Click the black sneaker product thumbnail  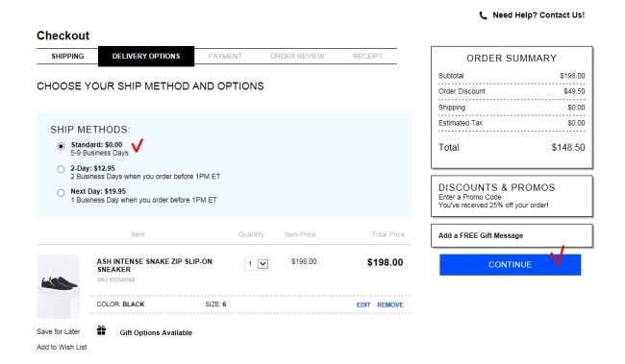59,286
